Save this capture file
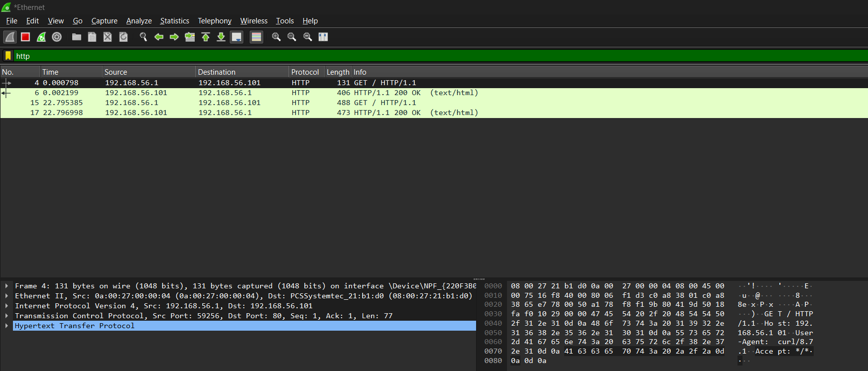The height and width of the screenshot is (371, 868). [92, 37]
